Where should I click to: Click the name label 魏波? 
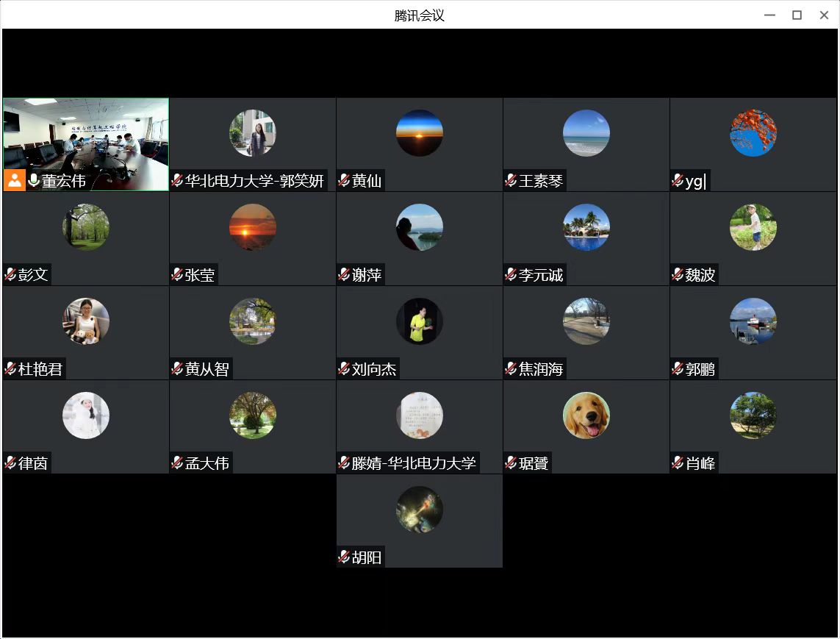point(700,275)
